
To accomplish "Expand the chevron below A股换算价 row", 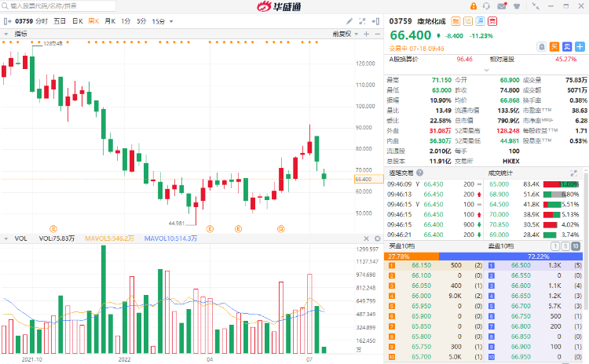I will click(486, 69).
